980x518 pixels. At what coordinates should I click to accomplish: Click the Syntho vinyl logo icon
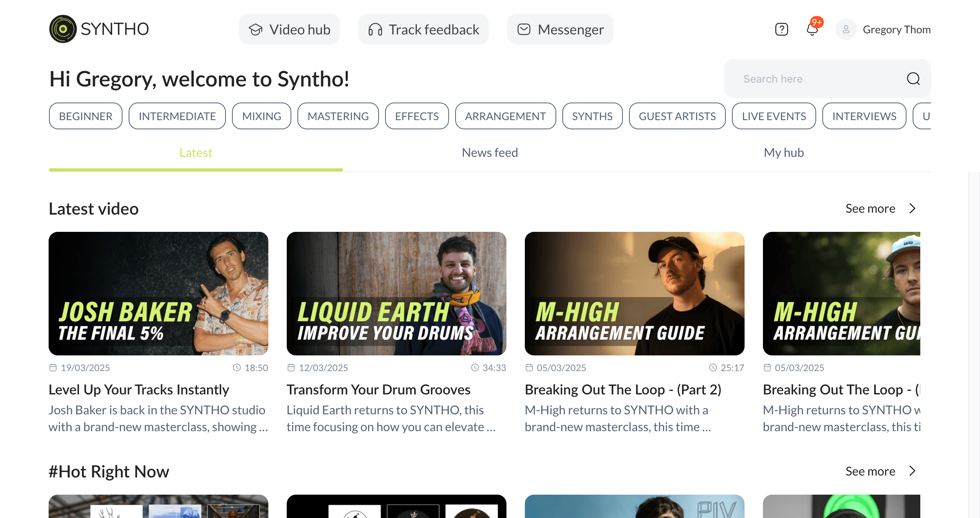point(63,29)
